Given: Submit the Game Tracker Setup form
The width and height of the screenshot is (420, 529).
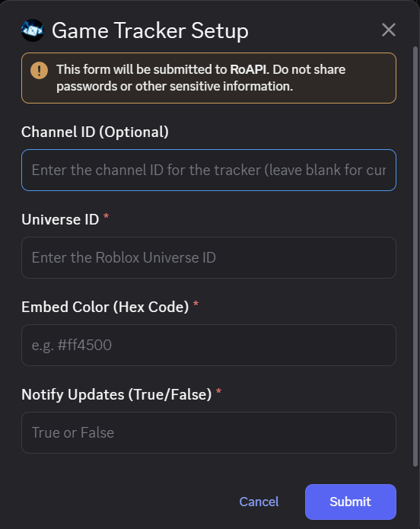Looking at the screenshot, I should pos(351,502).
